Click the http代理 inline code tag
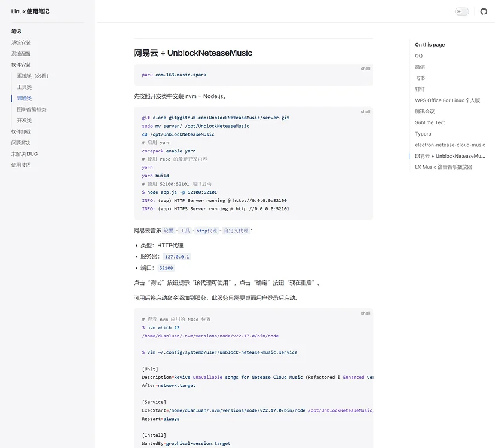495x448 pixels. [x=206, y=231]
